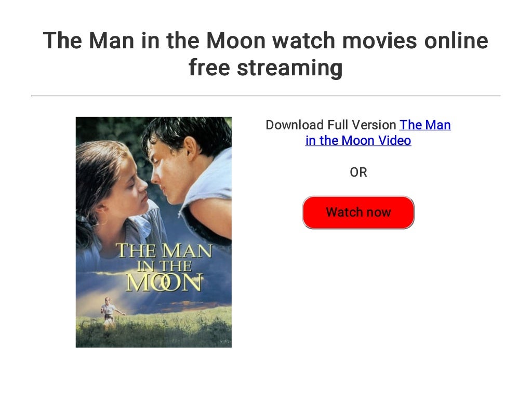Image resolution: width=532 pixels, height=399 pixels.
Task: Click the 'in the Moon Video' link line
Action: pyautogui.click(x=358, y=140)
